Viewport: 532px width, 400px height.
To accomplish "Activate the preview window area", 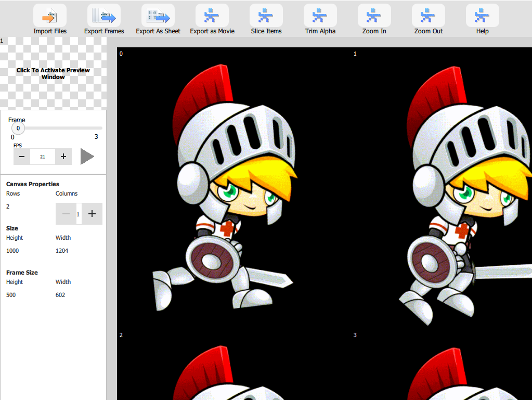I will pos(53,73).
